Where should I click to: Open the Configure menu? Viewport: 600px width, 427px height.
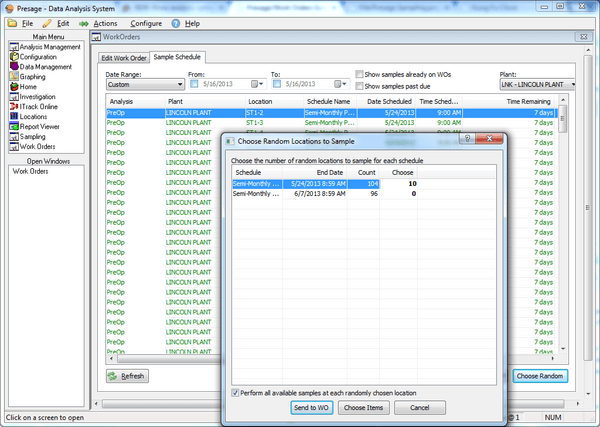(146, 24)
